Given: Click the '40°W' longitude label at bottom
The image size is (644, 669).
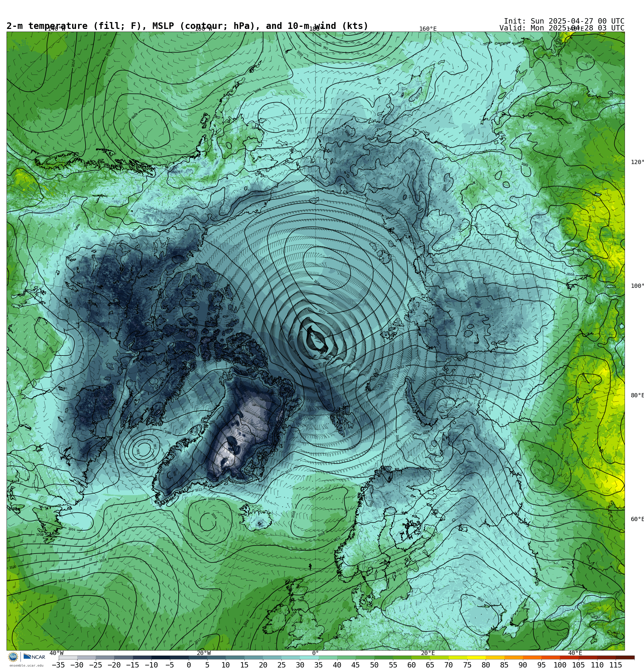Looking at the screenshot, I should click(x=56, y=653).
